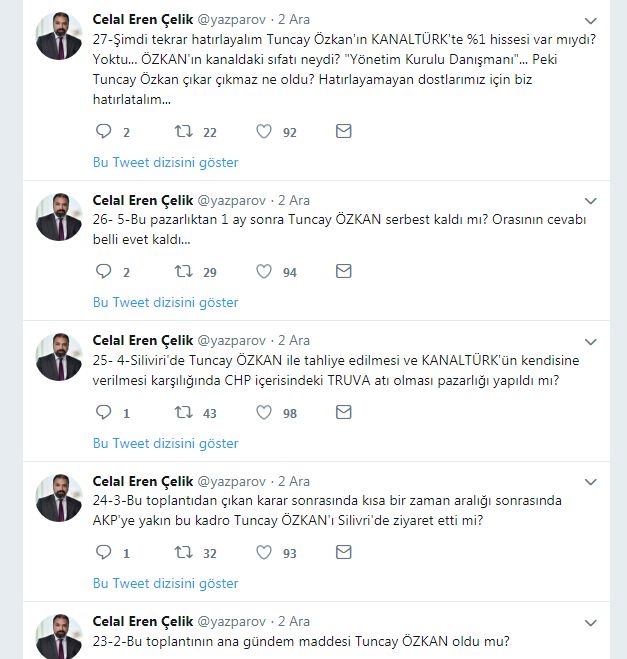The width and height of the screenshot is (627, 659).
Task: Share tweet 24-3 using envelope icon
Action: (343, 552)
